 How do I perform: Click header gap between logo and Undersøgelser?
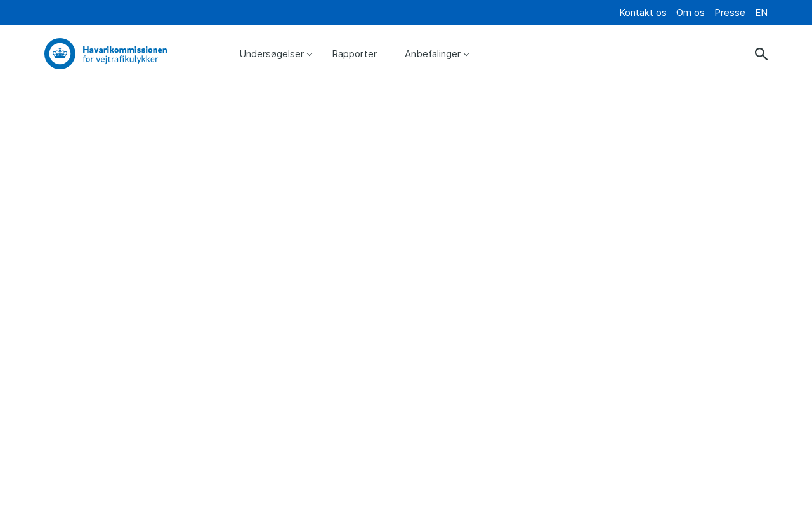click(203, 54)
